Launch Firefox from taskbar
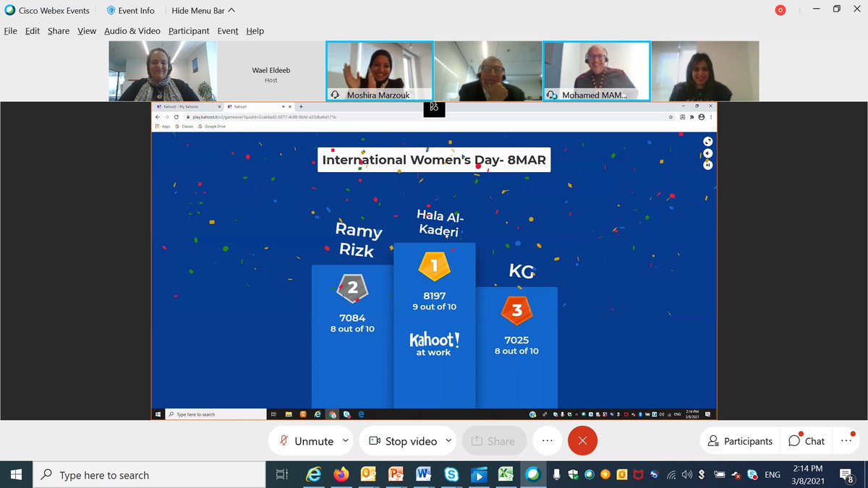Viewport: 868px width, 488px height. click(x=341, y=475)
